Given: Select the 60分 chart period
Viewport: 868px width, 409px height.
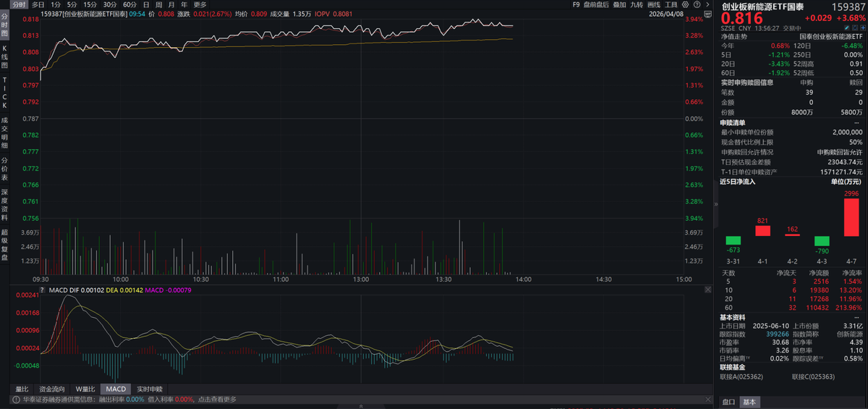Looking at the screenshot, I should click(129, 4).
